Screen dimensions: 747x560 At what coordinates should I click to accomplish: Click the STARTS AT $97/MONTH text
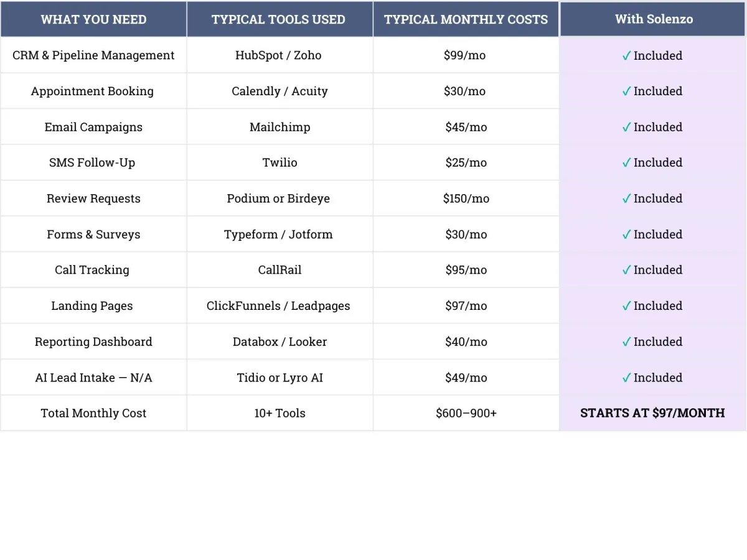(x=652, y=413)
